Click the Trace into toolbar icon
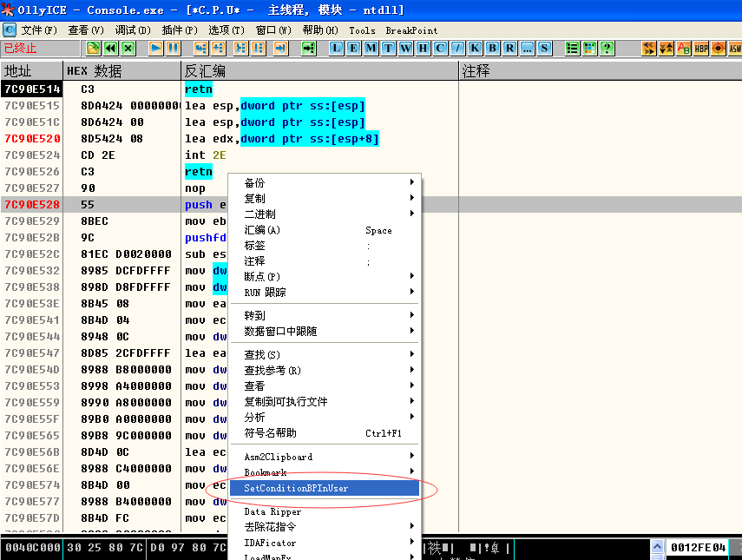 point(240,49)
